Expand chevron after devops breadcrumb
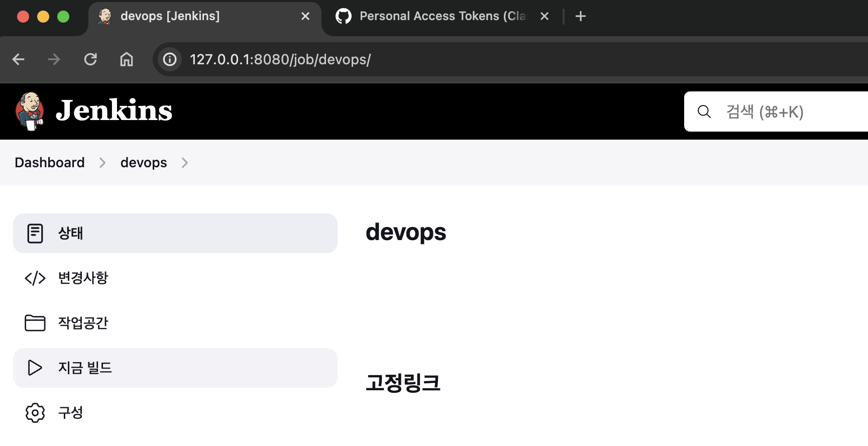Screen dimensions: 868x446 point(185,163)
